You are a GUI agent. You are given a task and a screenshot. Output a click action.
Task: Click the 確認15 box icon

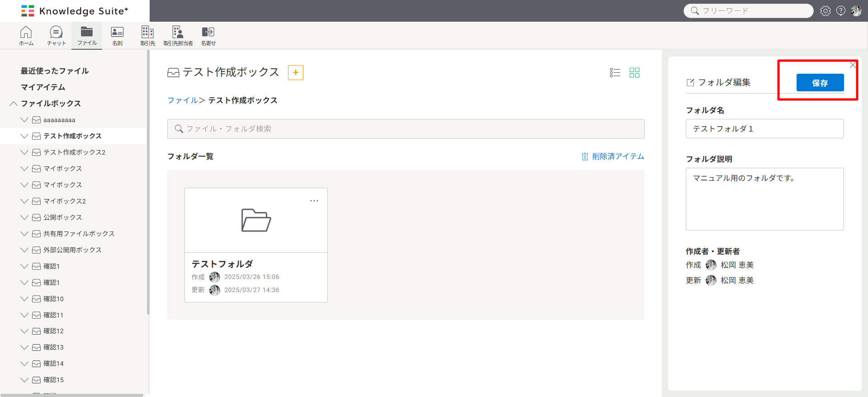(37, 380)
